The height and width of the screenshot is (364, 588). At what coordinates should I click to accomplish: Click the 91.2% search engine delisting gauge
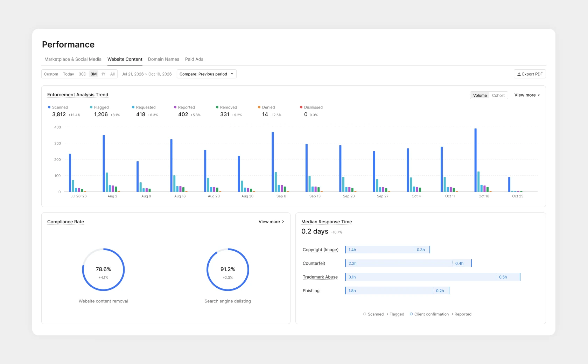point(228,269)
